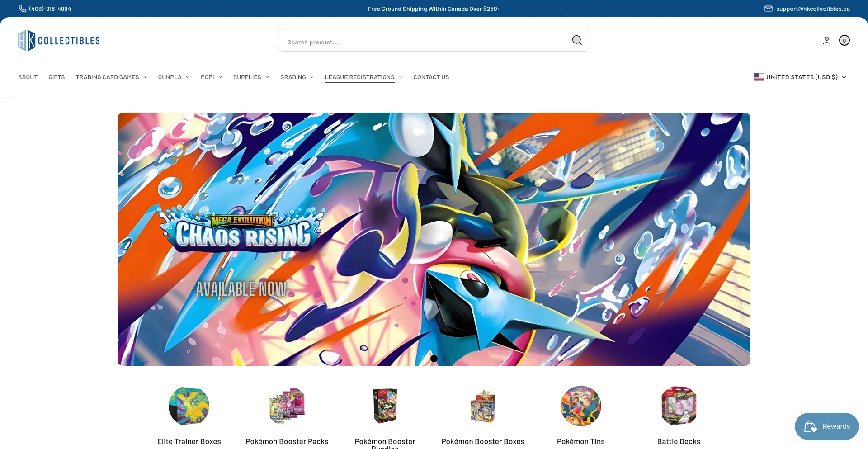
Task: Click the Pokémon Tins label
Action: [x=581, y=441]
